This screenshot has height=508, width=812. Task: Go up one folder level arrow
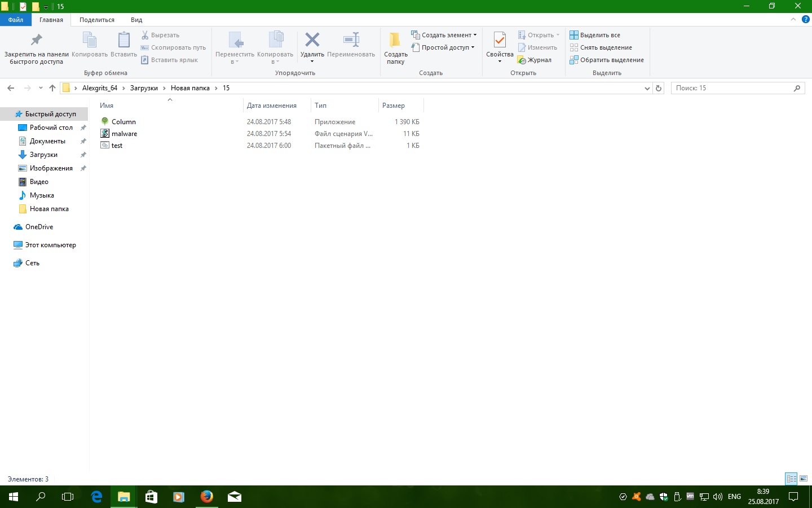point(52,88)
